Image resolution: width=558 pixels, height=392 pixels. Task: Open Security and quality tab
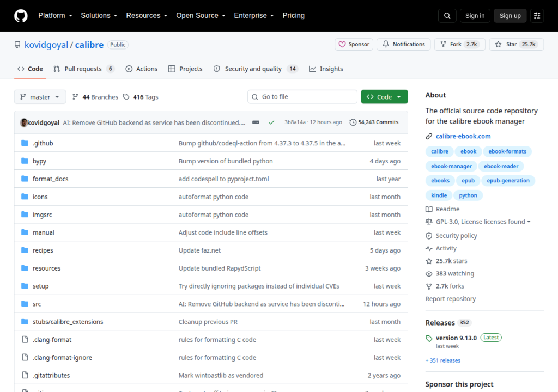[256, 69]
